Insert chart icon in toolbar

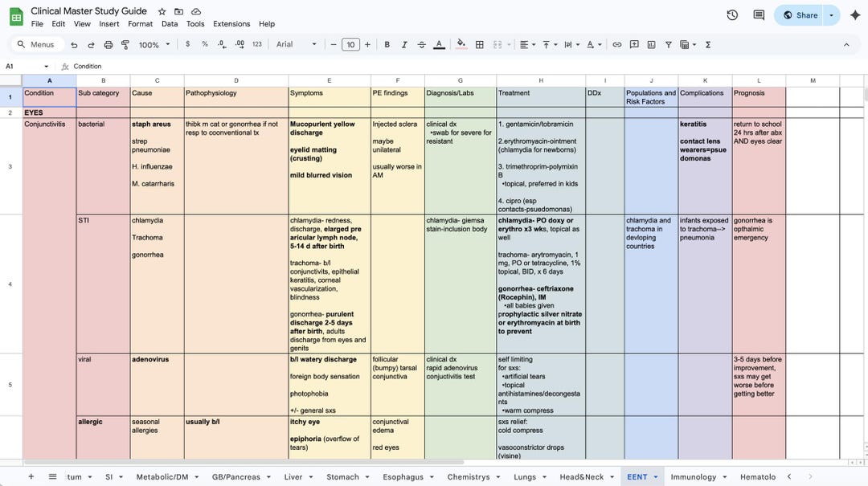[x=652, y=45]
